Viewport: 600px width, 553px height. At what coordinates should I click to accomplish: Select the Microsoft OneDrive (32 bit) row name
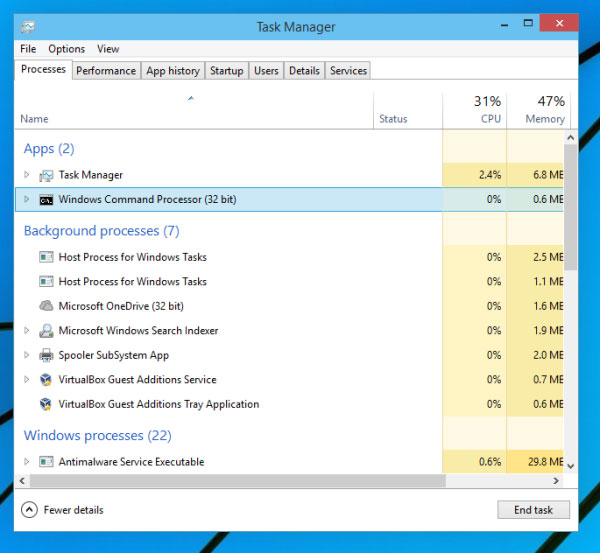tap(121, 306)
